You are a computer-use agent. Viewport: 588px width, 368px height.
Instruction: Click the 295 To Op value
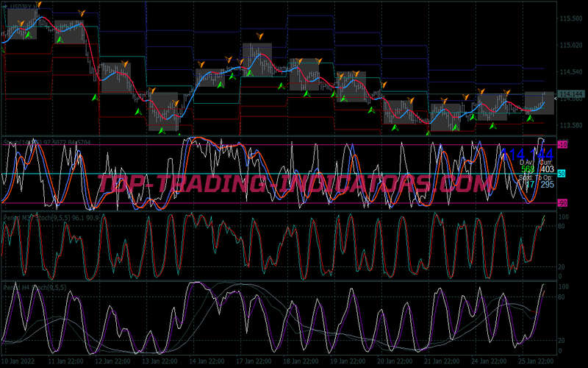pyautogui.click(x=547, y=185)
